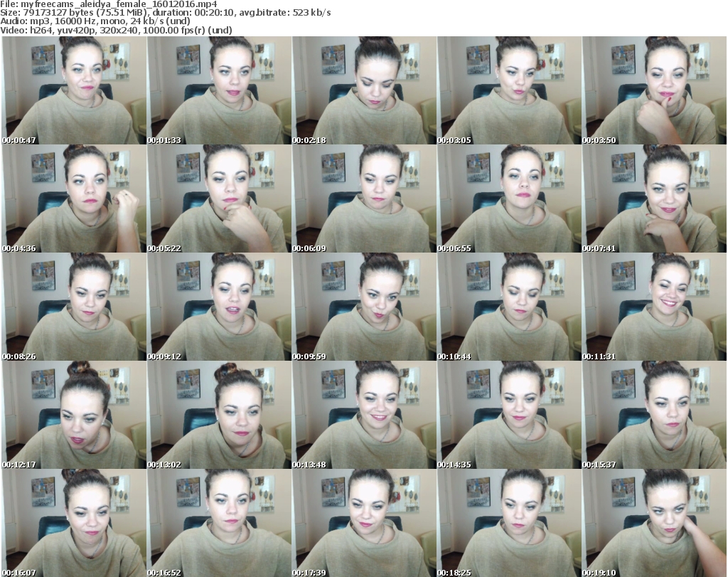Select the thumbnail frame stamped 00:02:18
The width and height of the screenshot is (728, 577).
(x=364, y=90)
